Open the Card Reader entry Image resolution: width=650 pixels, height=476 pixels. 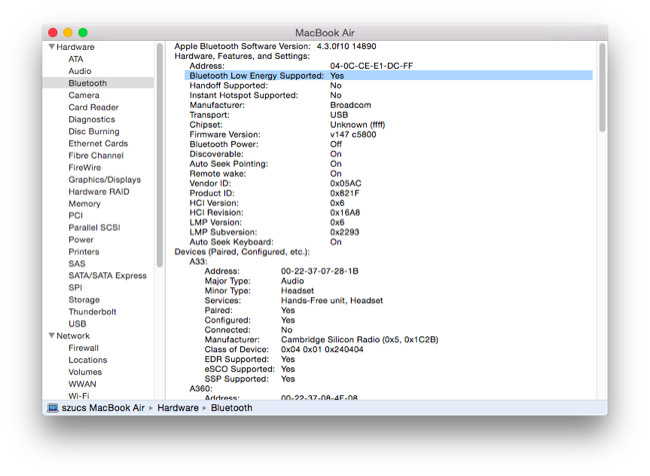[x=93, y=107]
